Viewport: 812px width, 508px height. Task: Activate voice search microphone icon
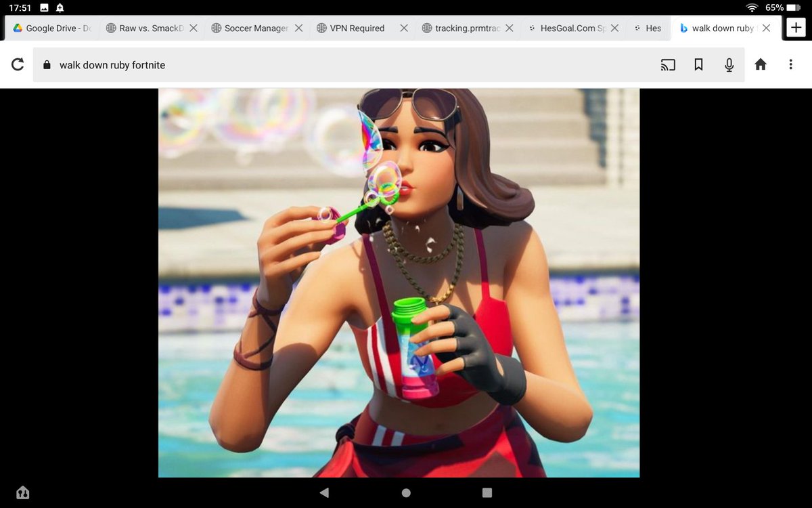tap(729, 65)
